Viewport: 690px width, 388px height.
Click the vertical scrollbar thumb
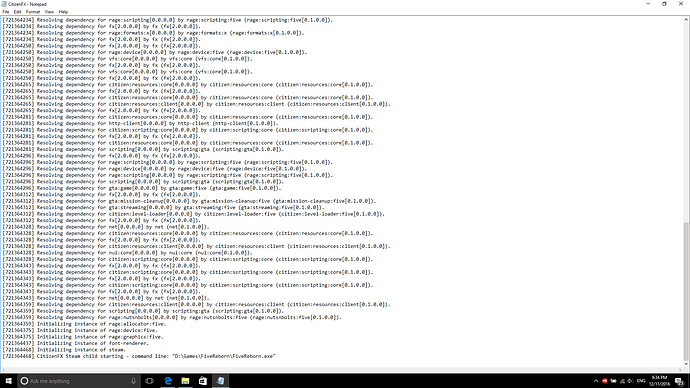tap(686, 290)
